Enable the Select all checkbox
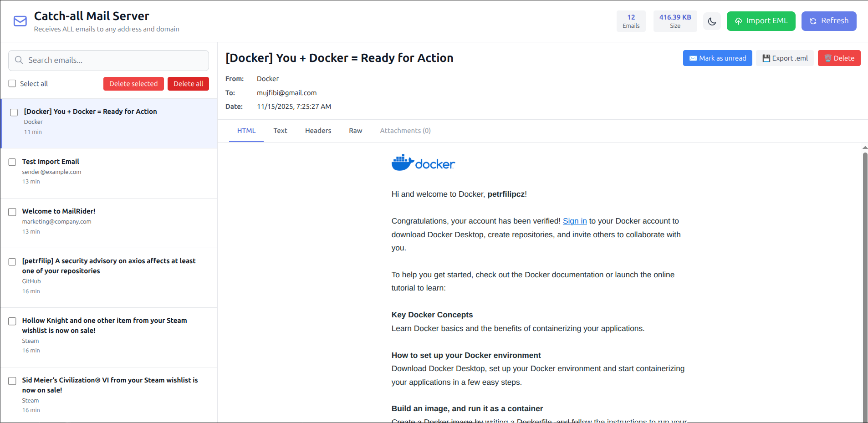 click(x=12, y=83)
